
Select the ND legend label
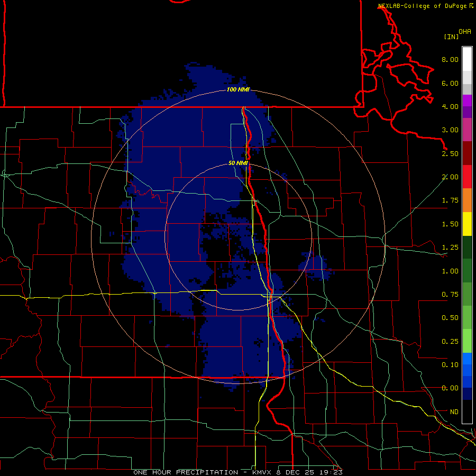coord(454,412)
